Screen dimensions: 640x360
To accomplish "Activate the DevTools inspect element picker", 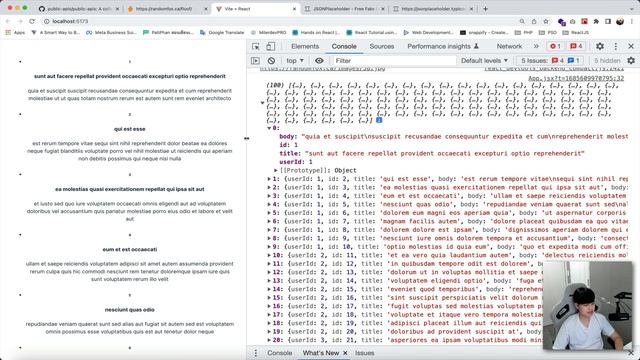I will coord(256,47).
